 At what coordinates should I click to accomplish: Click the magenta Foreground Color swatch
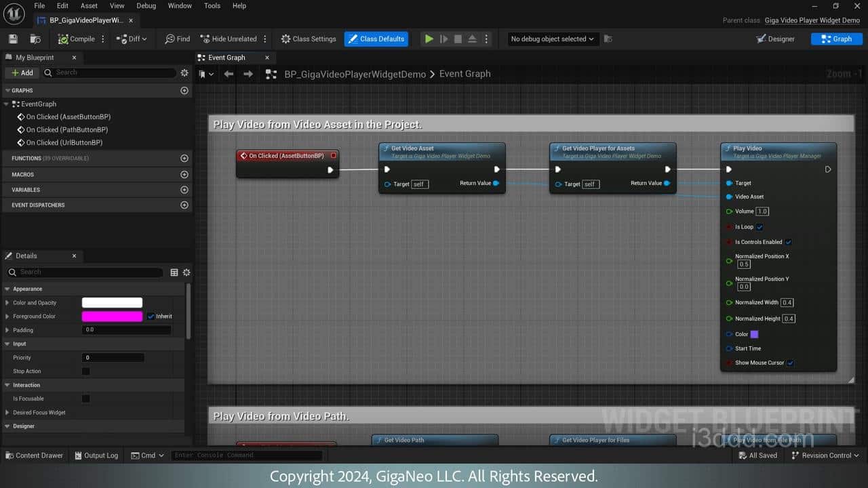click(x=112, y=317)
